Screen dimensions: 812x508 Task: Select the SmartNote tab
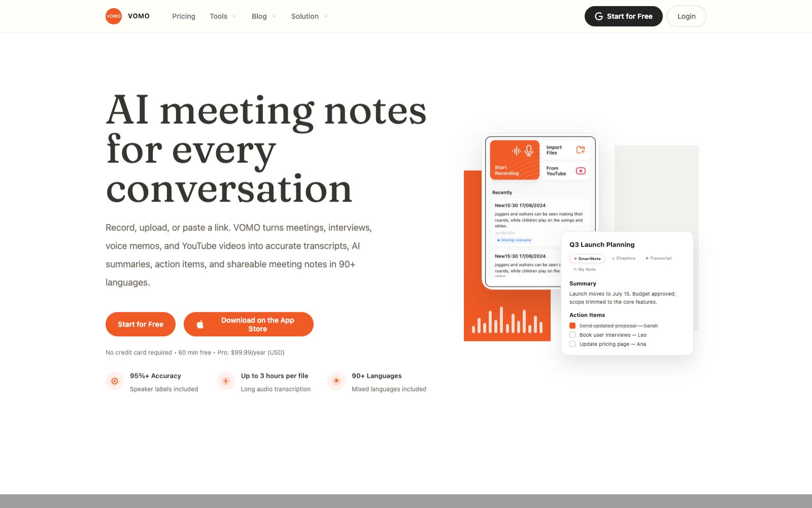587,259
